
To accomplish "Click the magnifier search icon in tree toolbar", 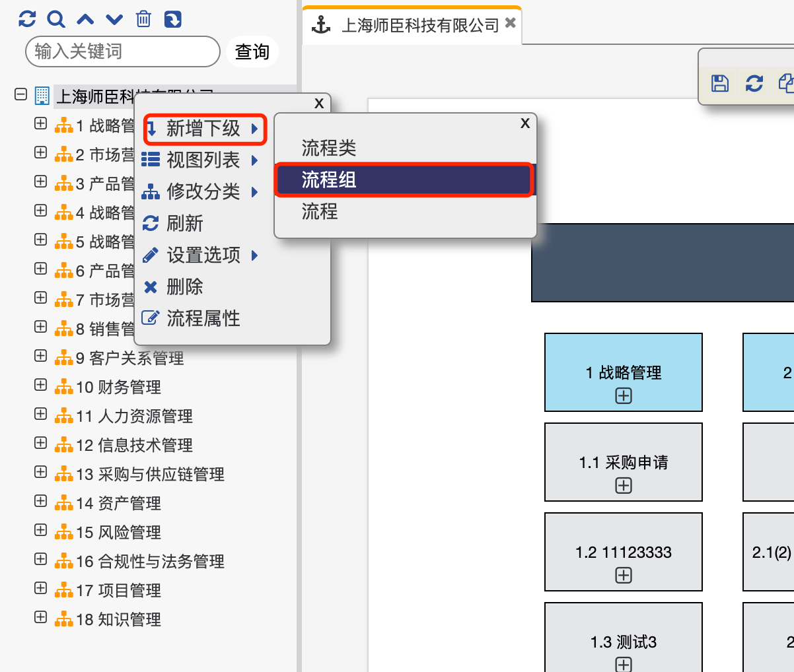I will pyautogui.click(x=56, y=19).
